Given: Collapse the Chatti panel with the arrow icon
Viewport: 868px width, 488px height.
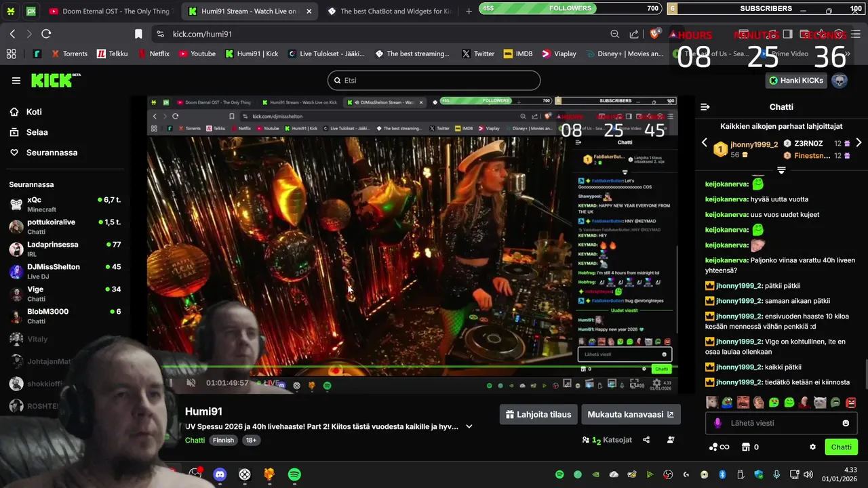Looking at the screenshot, I should coord(705,107).
